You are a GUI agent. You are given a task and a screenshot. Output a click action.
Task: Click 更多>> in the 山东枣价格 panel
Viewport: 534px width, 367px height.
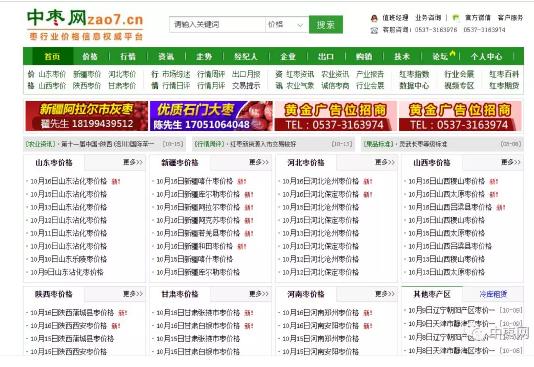tap(133, 162)
